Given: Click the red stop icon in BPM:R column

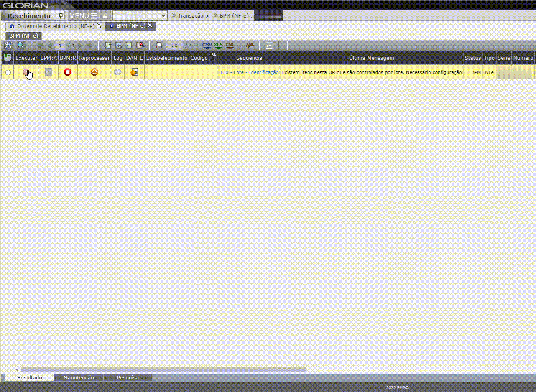Looking at the screenshot, I should (x=68, y=72).
